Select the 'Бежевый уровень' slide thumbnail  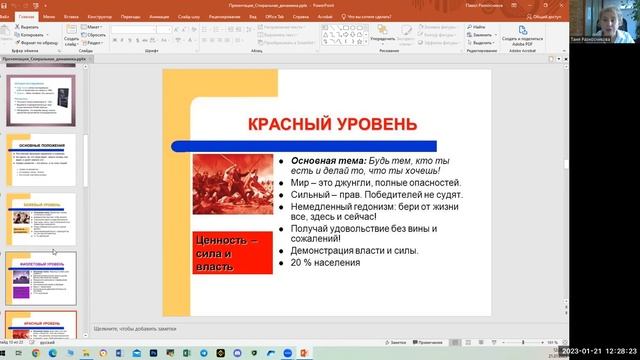coord(41,219)
